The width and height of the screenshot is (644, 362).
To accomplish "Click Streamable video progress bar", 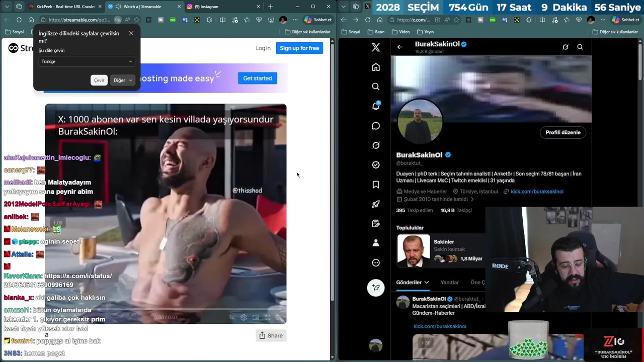I will 166,310.
